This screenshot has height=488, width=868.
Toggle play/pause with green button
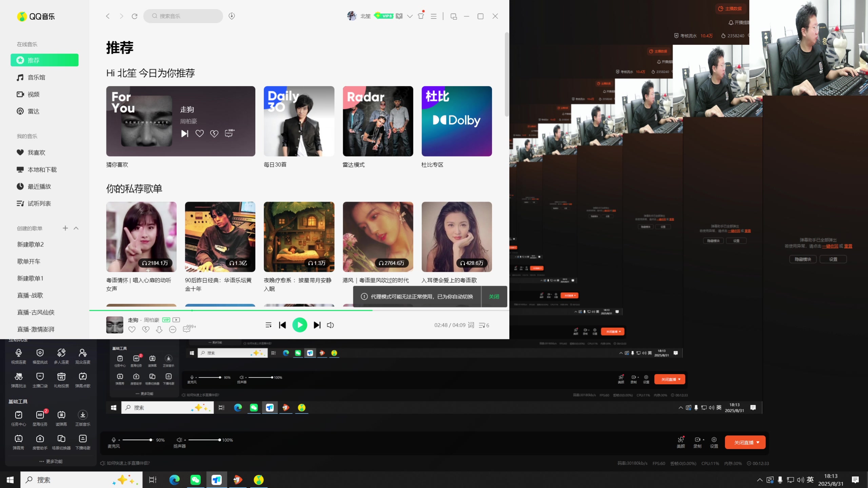pyautogui.click(x=300, y=325)
